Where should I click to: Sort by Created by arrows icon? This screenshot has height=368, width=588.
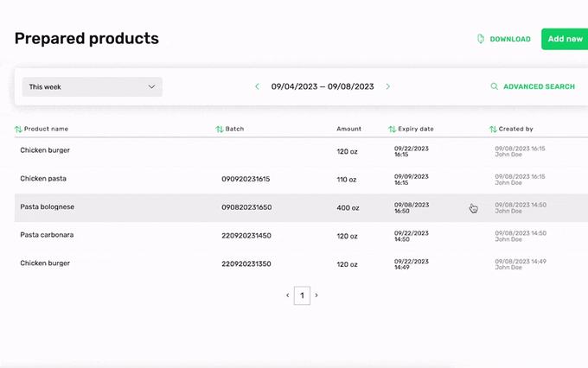click(x=493, y=129)
